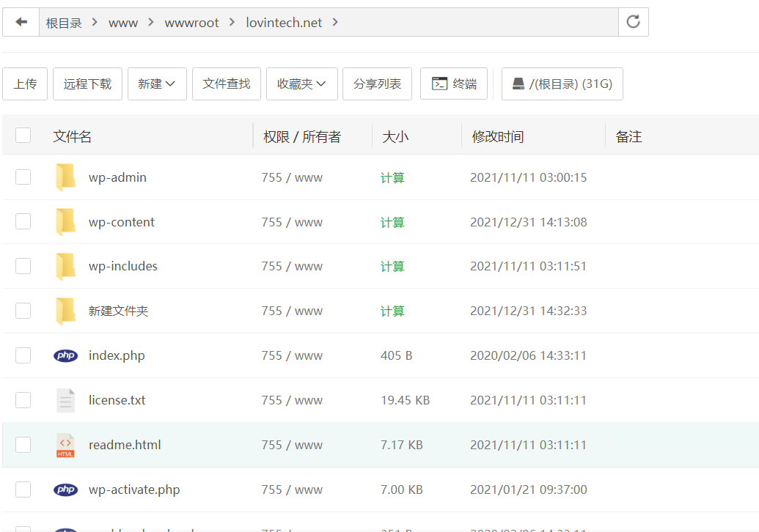Check the box for readme.html

pos(23,445)
